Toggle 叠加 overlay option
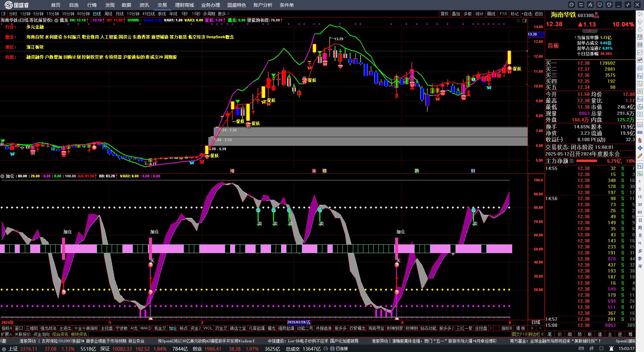 pyautogui.click(x=456, y=14)
